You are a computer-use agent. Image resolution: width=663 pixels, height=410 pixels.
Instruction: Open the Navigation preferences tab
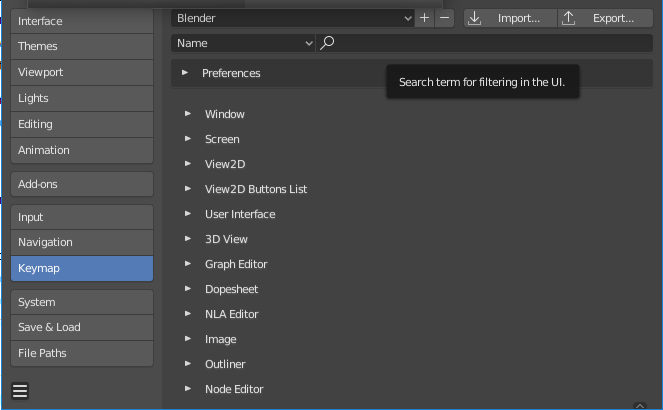[x=82, y=242]
